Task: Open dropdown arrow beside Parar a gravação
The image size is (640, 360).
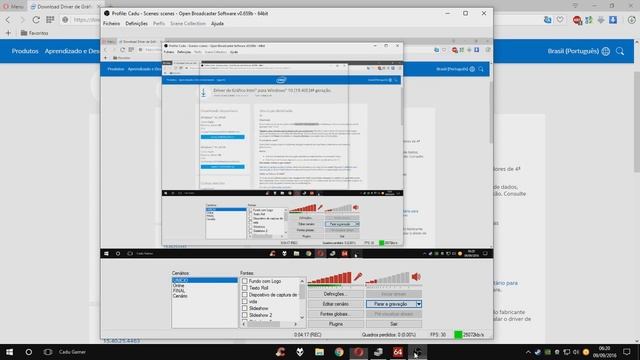Action: pos(418,304)
